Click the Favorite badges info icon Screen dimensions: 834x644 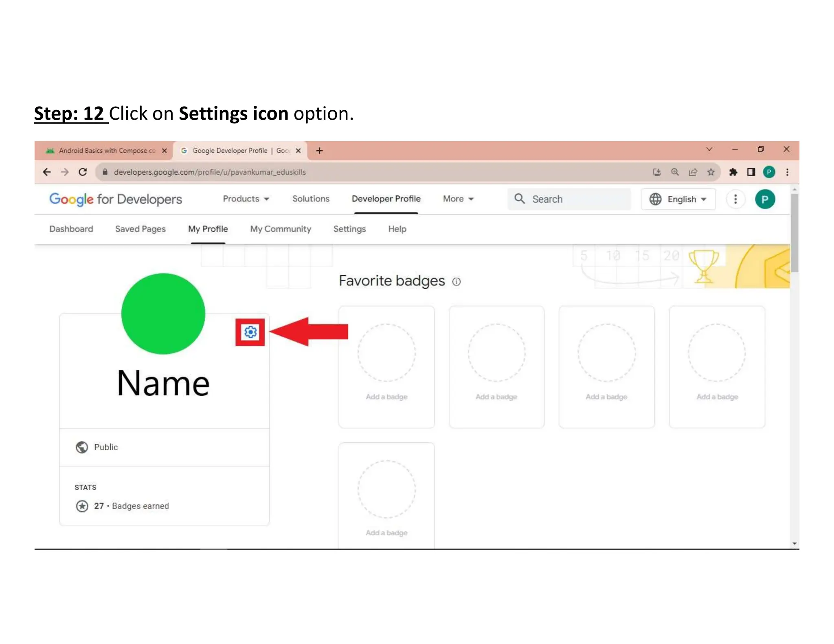point(457,282)
